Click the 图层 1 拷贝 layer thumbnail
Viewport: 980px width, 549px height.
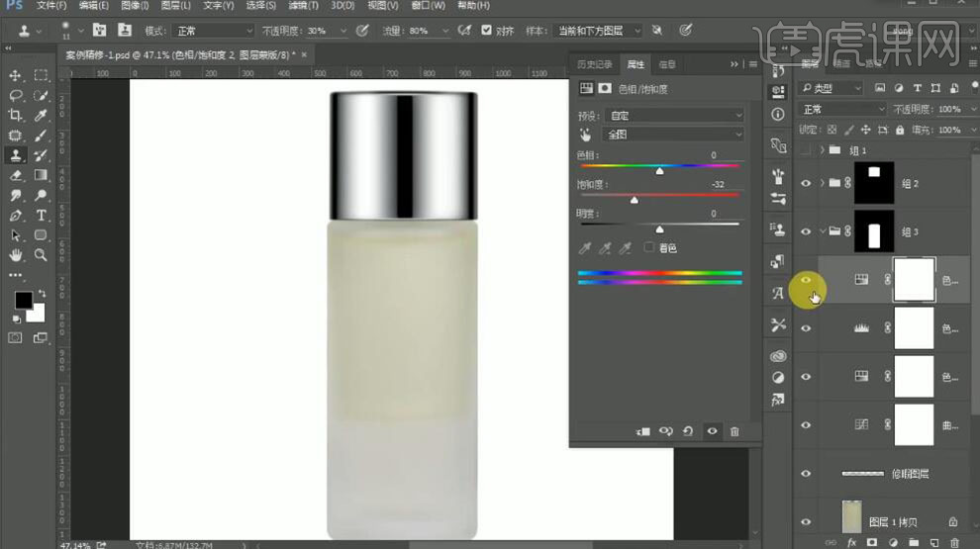851,517
